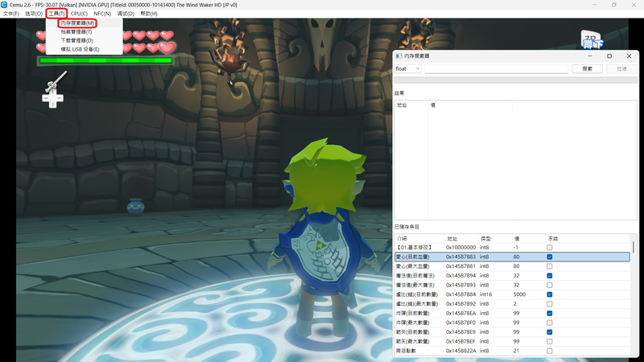This screenshot has height=362, width=644.
Task: Choose the menu entry ending in (T) below 内存搜索器
Action: tap(76, 31)
